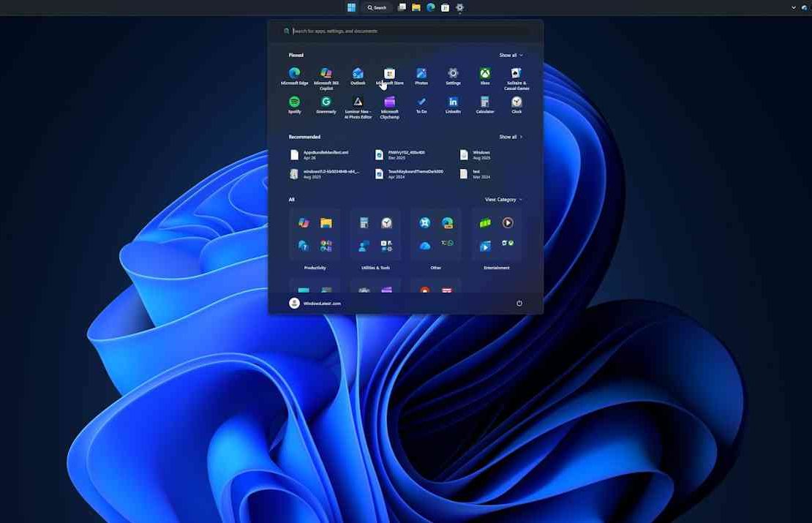Screen dimensions: 812x523
Task: Click the Windows Start button on taskbar
Action: click(x=351, y=7)
